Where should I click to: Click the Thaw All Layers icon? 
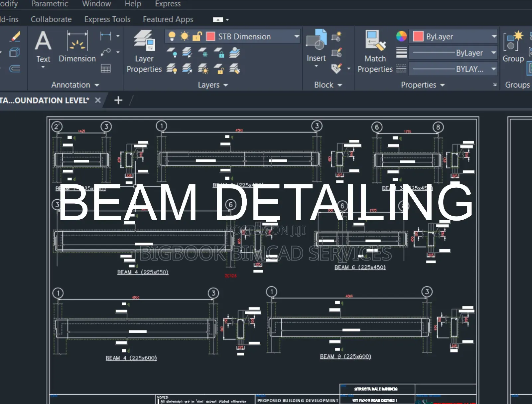click(x=203, y=69)
